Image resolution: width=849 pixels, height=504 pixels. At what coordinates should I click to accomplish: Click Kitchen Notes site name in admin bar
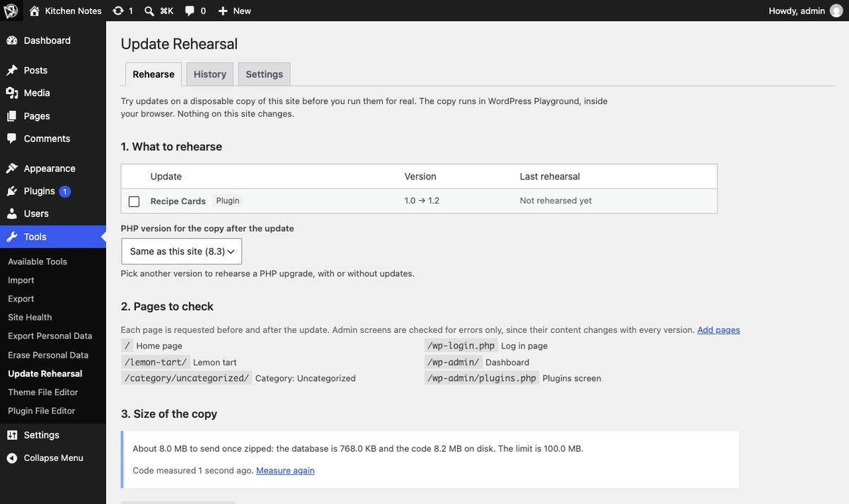click(x=74, y=11)
